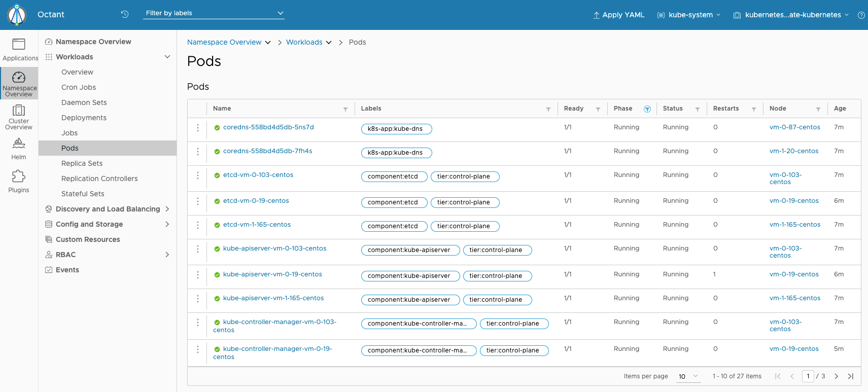Open the kubernetes context selector
The image size is (868, 392).
coord(791,15)
